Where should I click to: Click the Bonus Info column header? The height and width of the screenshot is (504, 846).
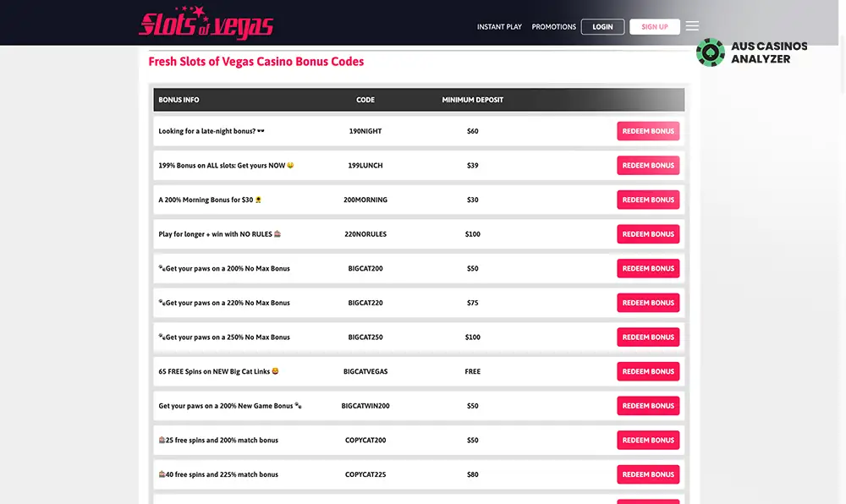coord(179,100)
